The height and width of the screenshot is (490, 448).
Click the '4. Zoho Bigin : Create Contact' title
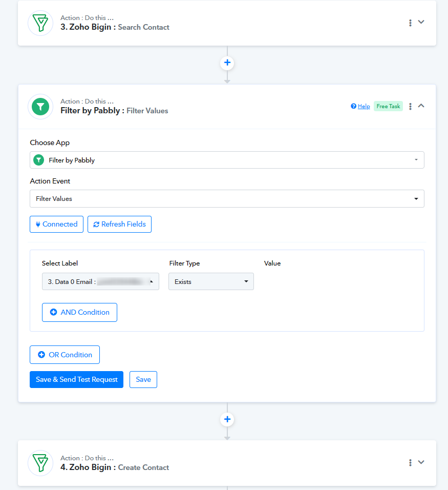point(115,467)
